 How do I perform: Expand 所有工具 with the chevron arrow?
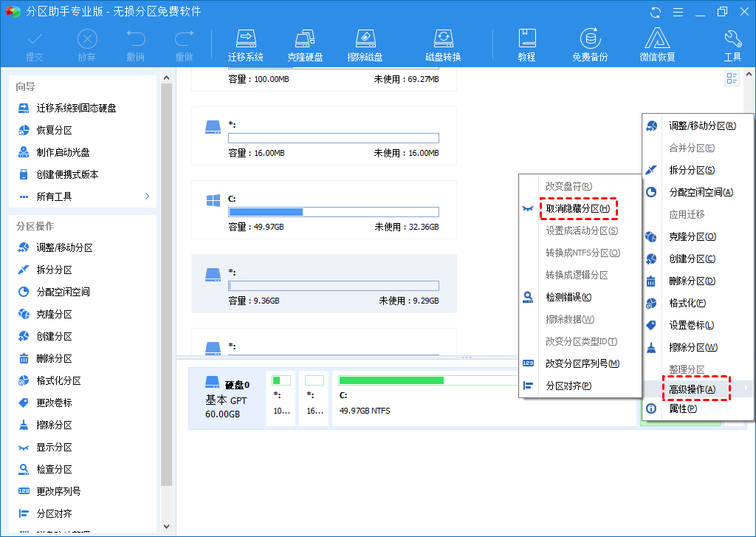[x=147, y=196]
